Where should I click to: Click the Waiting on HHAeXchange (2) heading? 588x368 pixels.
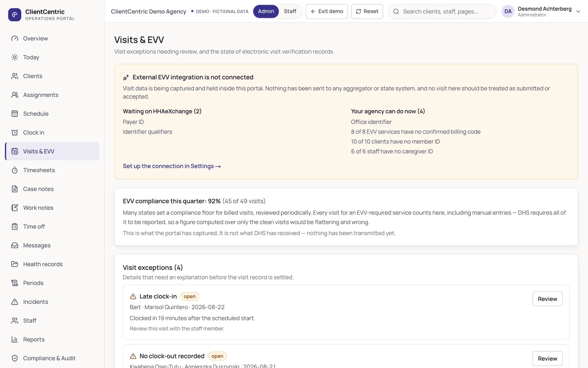coord(162,111)
